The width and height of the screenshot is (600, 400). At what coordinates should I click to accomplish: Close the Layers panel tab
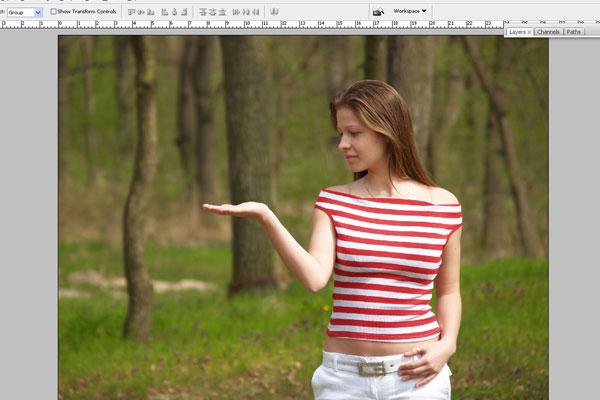point(529,32)
